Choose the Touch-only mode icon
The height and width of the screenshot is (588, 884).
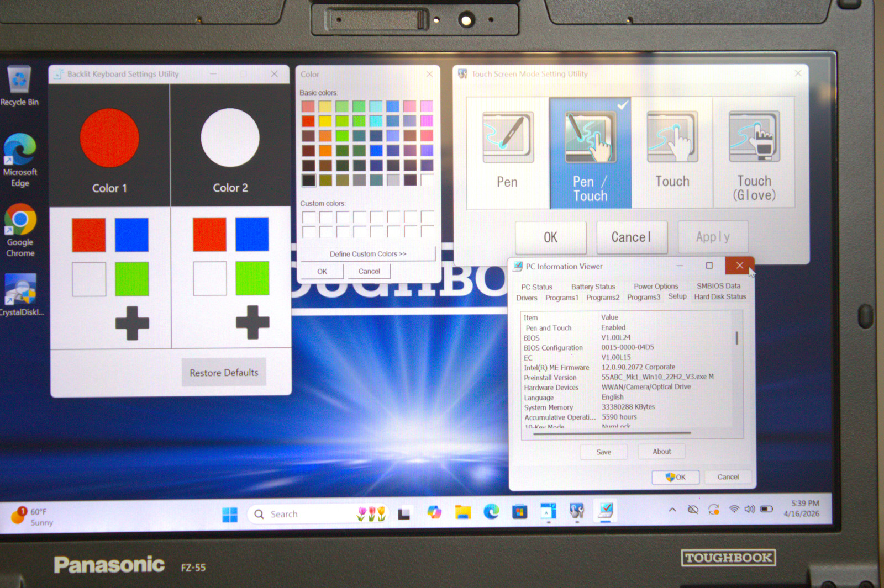(x=672, y=137)
